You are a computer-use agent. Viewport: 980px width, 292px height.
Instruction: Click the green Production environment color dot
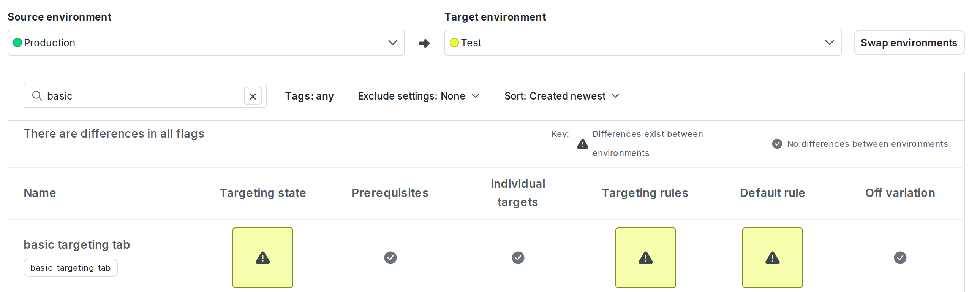tap(17, 43)
